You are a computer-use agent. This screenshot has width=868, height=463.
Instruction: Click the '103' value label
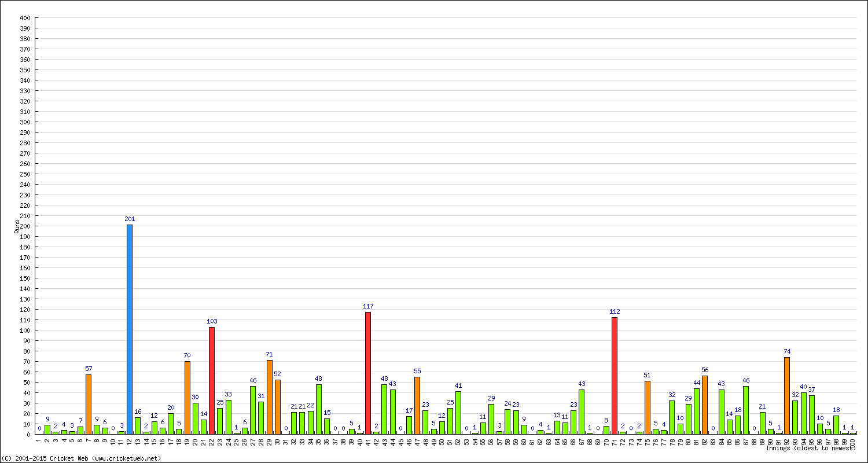tap(212, 321)
